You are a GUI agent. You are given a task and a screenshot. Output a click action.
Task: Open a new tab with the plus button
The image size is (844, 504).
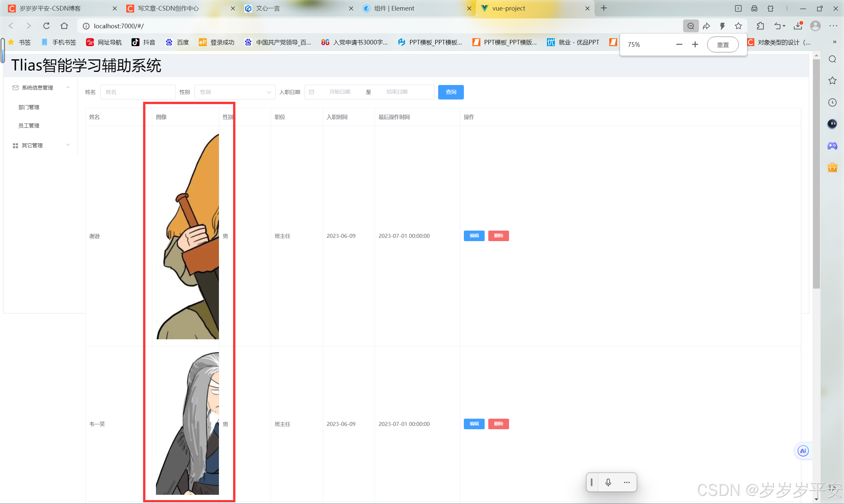pos(604,8)
